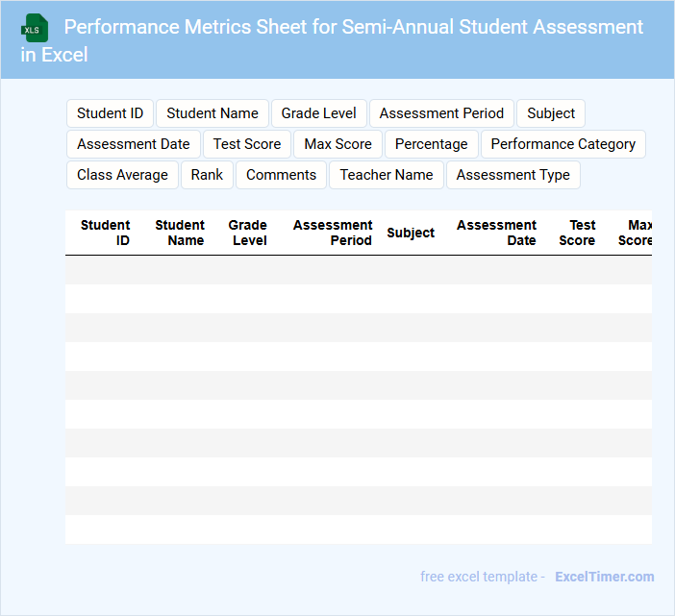
Task: Pick the Max Score tag
Action: (x=337, y=144)
